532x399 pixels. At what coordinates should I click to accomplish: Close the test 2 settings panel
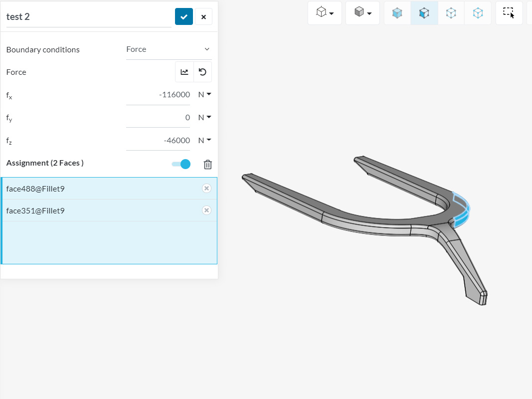[203, 16]
